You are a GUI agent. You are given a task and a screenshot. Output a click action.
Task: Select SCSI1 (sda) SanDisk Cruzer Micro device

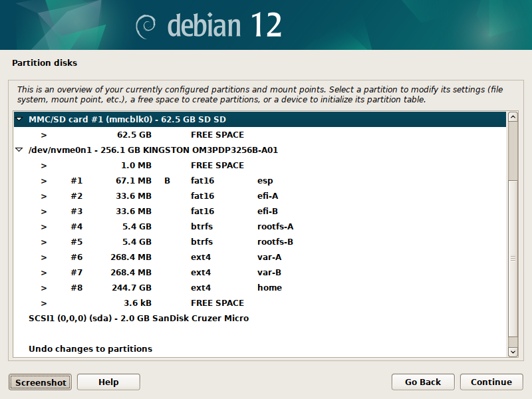(x=260, y=319)
